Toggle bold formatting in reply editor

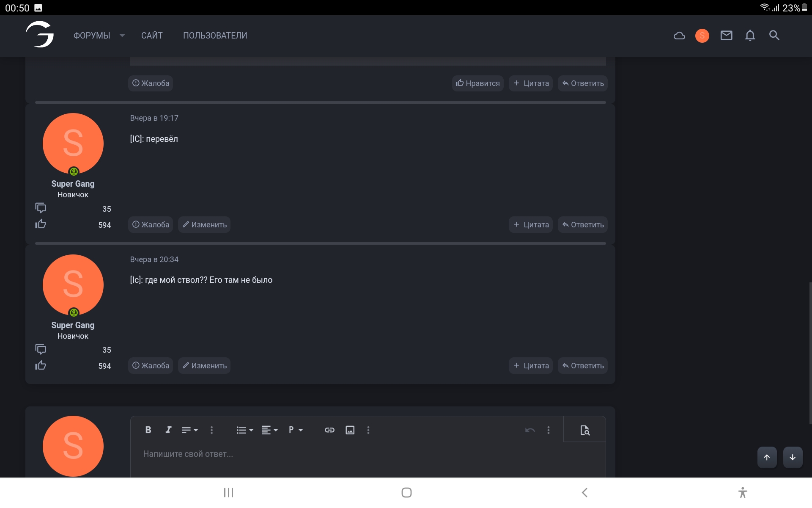[148, 430]
